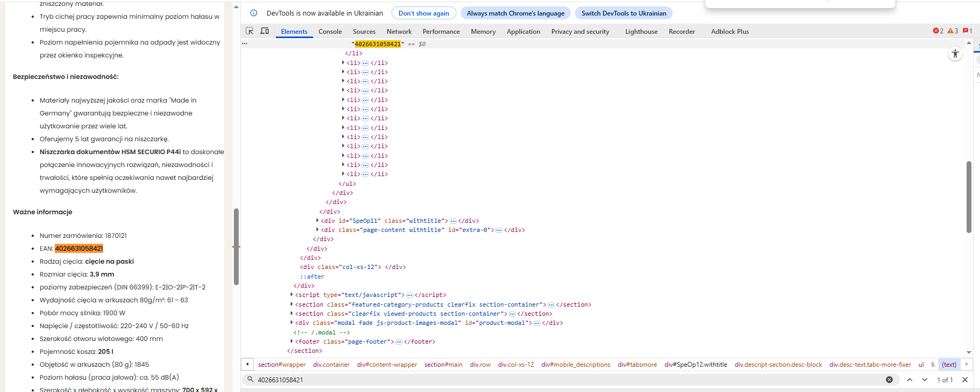The image size is (980, 392).
Task: Expand the product-modal div node
Action: pyautogui.click(x=292, y=323)
